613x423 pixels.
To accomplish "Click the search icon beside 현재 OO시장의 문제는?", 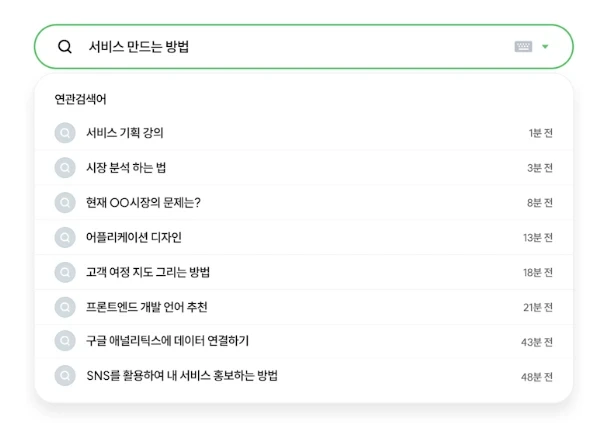I will (x=65, y=203).
